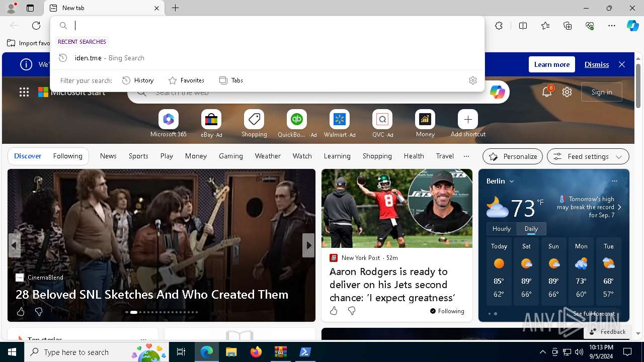
Task: Open the notifications bell
Action: (x=547, y=92)
